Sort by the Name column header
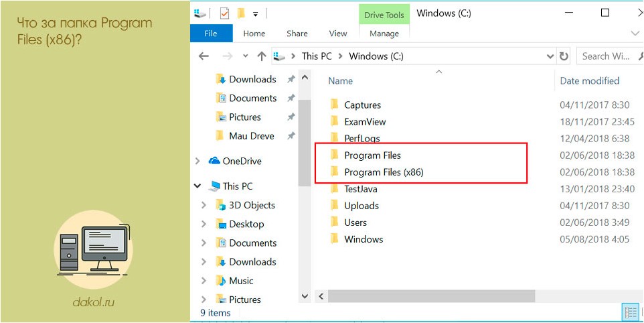This screenshot has width=644, height=323. [x=340, y=81]
